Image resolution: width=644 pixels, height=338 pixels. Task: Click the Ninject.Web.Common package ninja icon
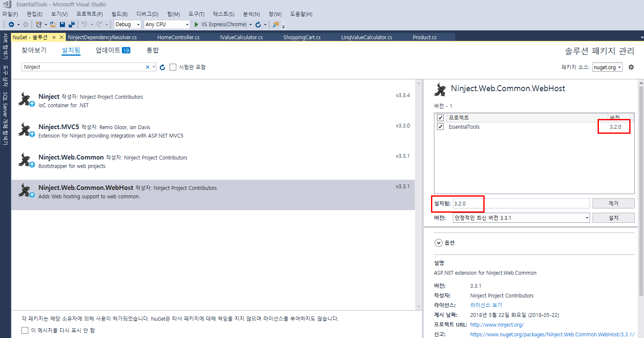26,160
